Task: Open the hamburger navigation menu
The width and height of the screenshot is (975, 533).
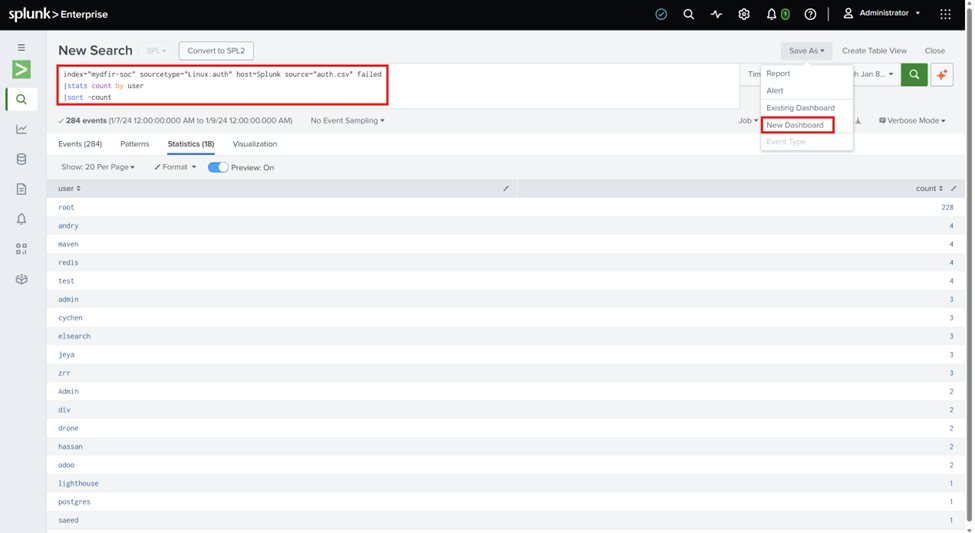Action: click(21, 47)
